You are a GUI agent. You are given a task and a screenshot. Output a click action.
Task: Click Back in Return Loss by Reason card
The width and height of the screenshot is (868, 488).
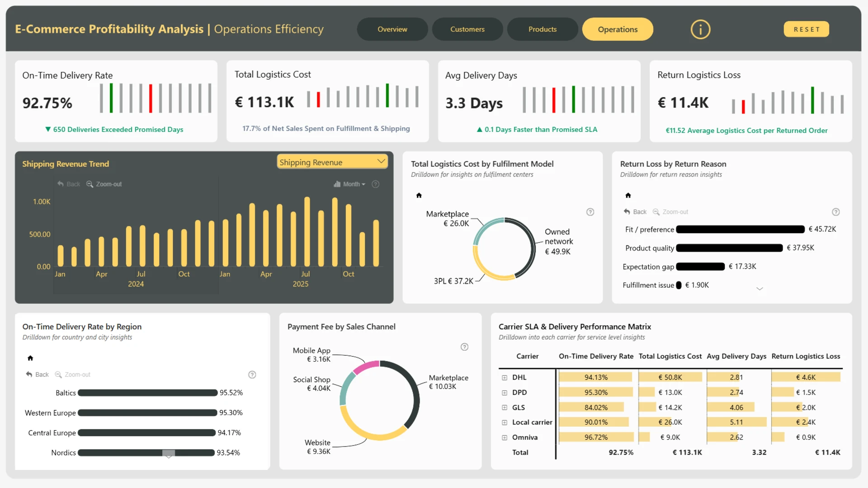tap(635, 212)
